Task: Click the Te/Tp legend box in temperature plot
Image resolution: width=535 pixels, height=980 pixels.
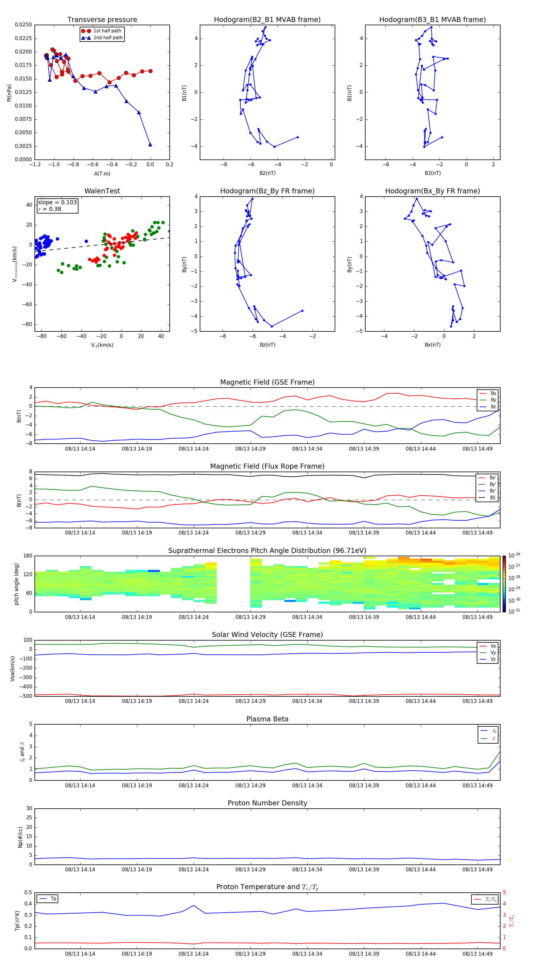Action: (x=485, y=899)
